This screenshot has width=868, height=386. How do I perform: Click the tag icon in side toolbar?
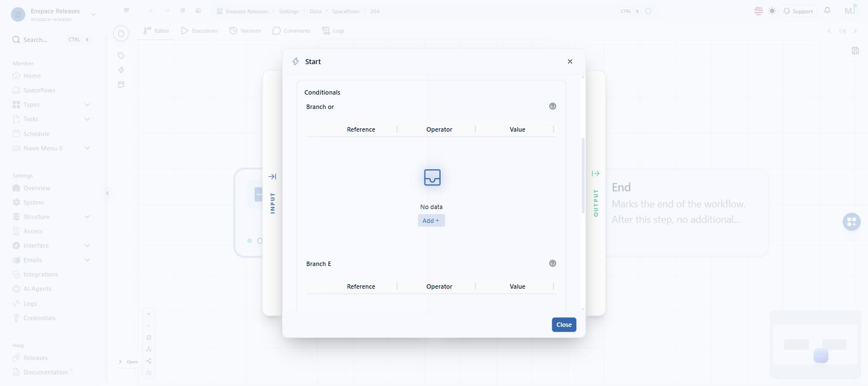click(121, 55)
